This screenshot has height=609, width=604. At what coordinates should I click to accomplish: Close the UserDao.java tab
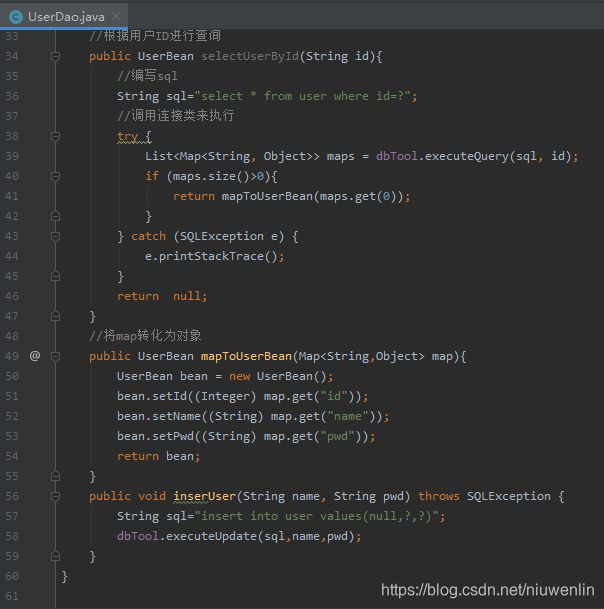(x=116, y=16)
